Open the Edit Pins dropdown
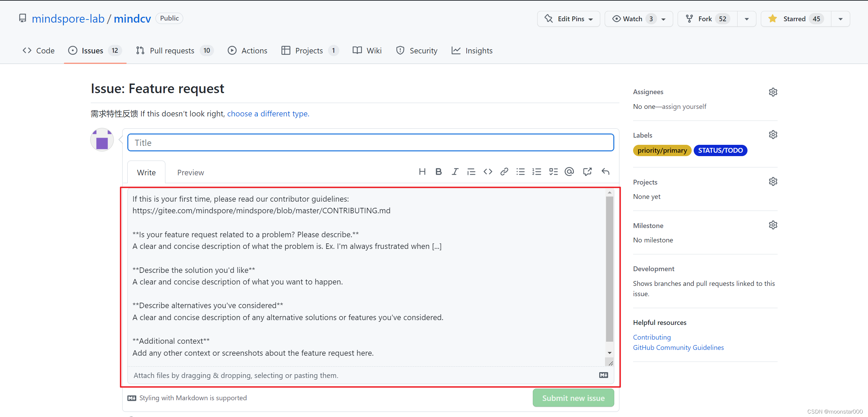Screen dimensions: 868x417 pyautogui.click(x=568, y=19)
